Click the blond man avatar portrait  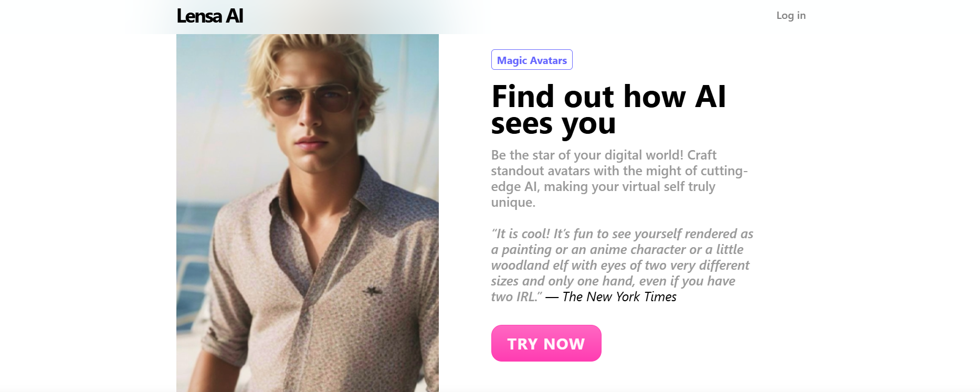pyautogui.click(x=308, y=213)
